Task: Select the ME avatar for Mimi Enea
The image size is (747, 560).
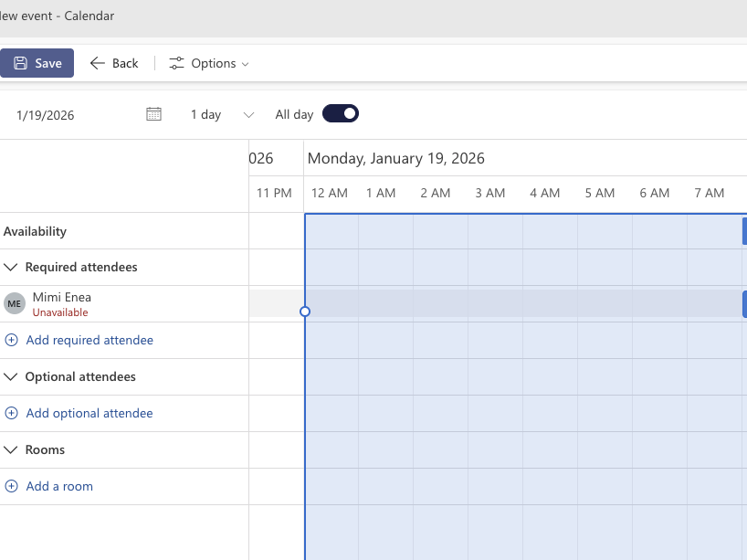Action: [15, 303]
